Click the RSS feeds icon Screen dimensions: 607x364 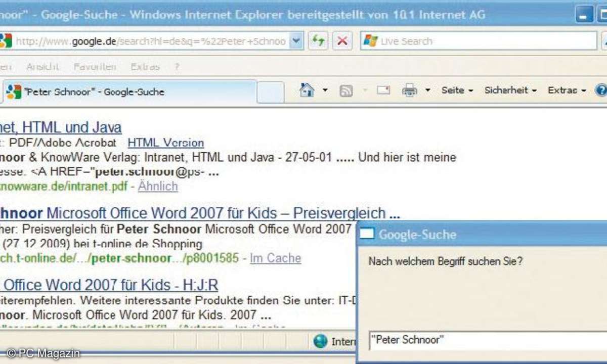[346, 90]
